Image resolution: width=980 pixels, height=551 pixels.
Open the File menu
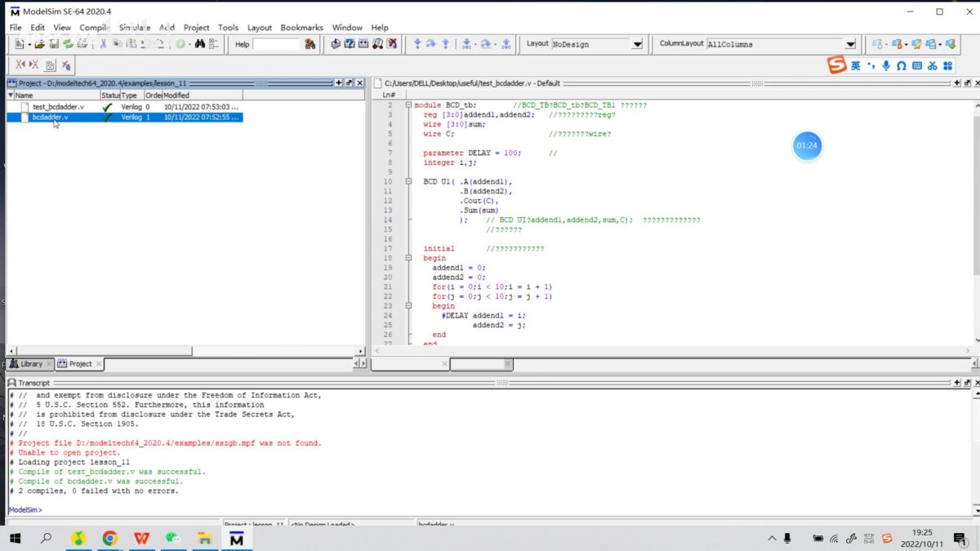tap(16, 27)
